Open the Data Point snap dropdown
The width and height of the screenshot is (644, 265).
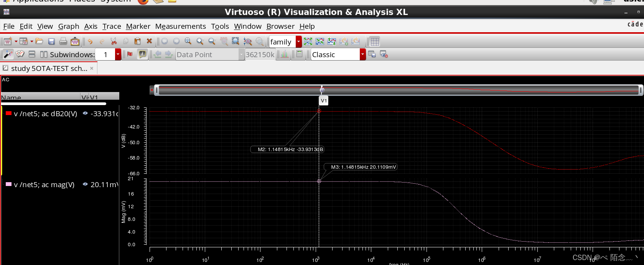pyautogui.click(x=241, y=54)
